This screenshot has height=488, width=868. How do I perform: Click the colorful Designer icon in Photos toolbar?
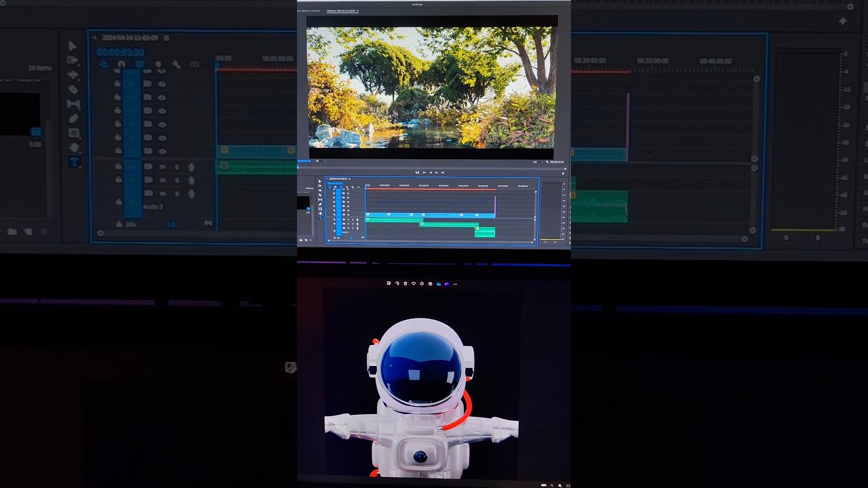pyautogui.click(x=447, y=283)
